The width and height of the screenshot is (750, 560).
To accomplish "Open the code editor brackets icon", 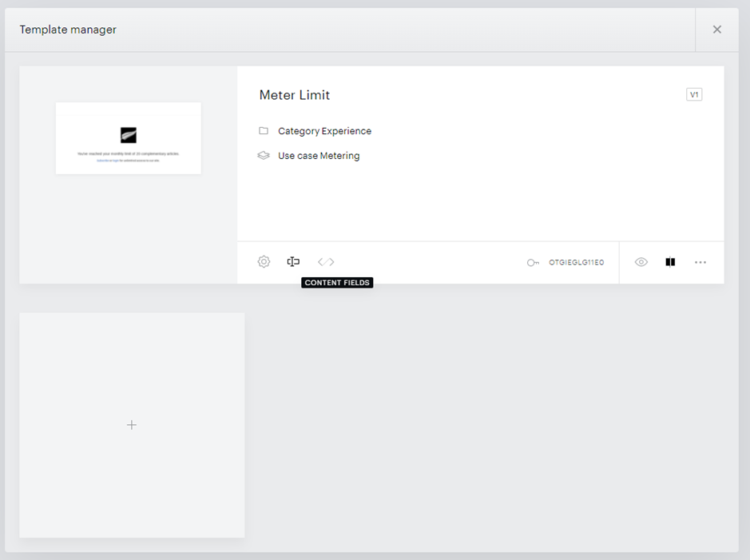I will point(326,261).
